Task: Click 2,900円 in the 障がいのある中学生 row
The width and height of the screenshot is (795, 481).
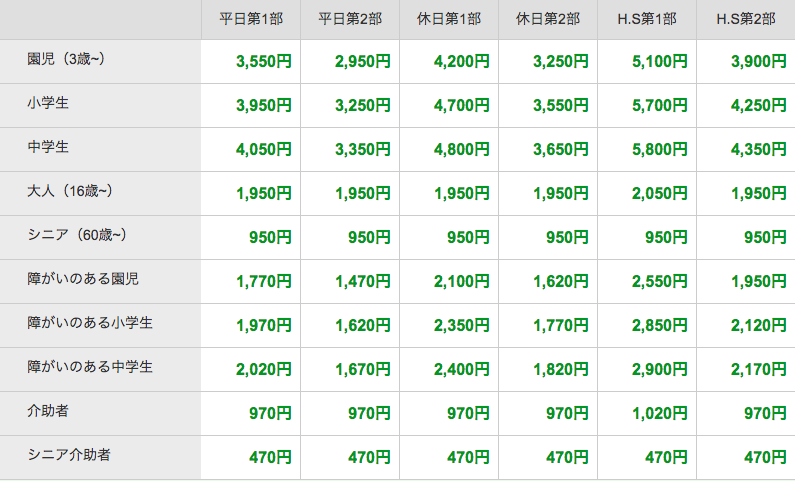Action: (660, 369)
